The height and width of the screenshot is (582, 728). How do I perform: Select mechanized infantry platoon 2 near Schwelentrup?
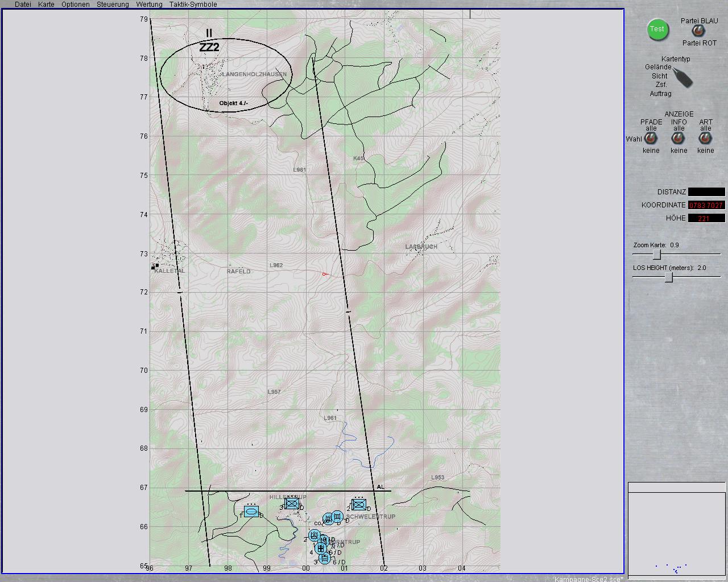tap(359, 504)
